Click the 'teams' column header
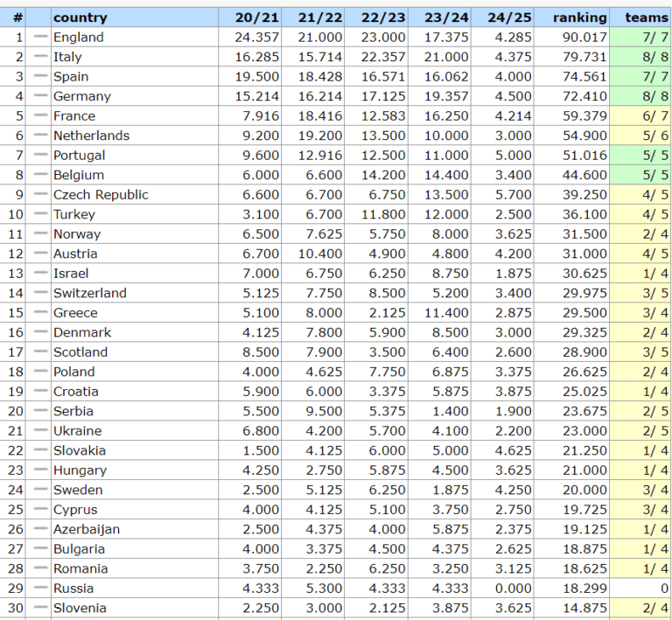Screen dimensions: 672x620 [x=647, y=17]
